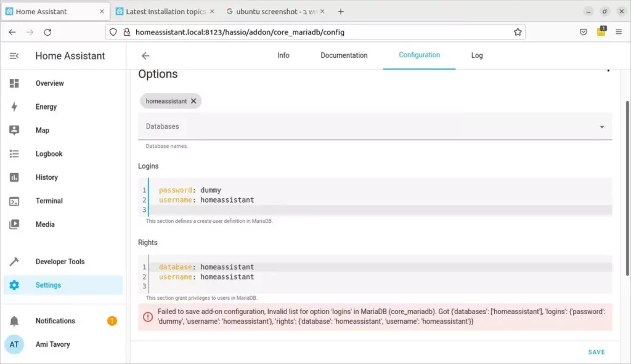The width and height of the screenshot is (631, 364).
Task: Open the Energy panel
Action: pos(63,107)
